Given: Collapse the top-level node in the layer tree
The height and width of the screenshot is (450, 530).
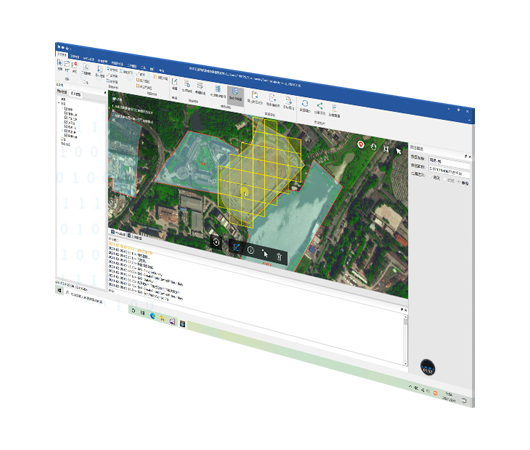Looking at the screenshot, I should pyautogui.click(x=59, y=102).
